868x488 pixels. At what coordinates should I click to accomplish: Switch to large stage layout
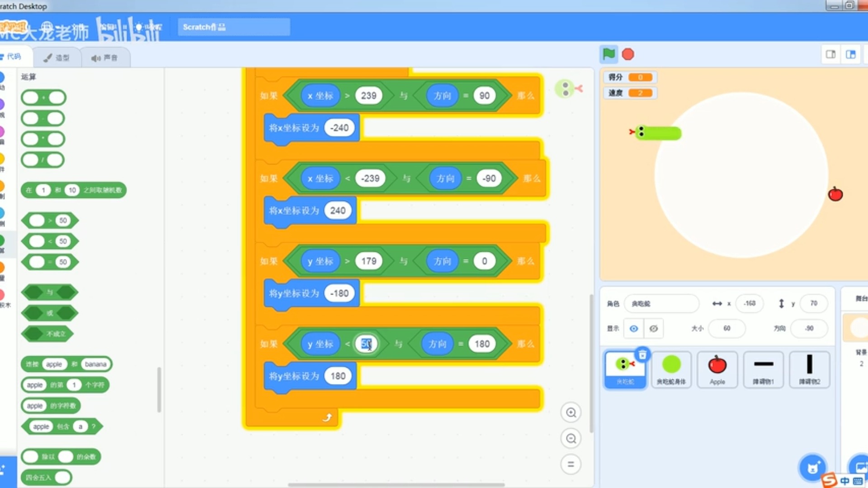(851, 54)
